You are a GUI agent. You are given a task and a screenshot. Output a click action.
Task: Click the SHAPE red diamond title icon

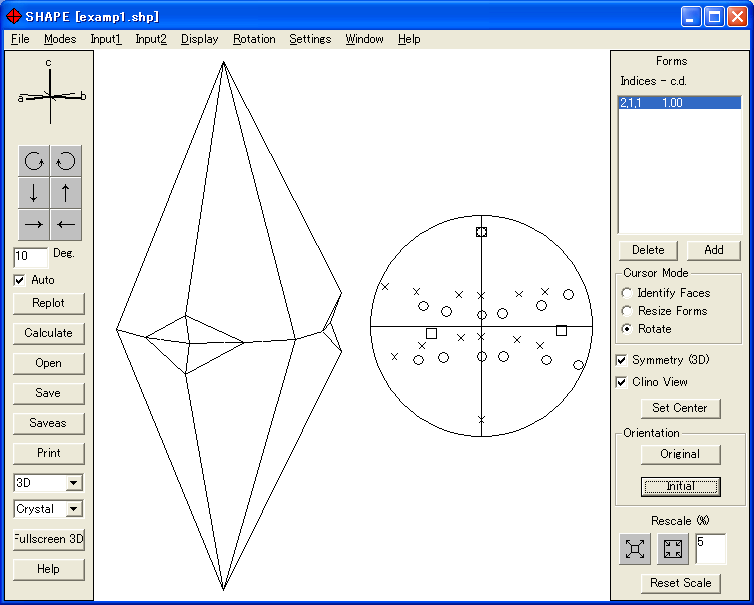(x=13, y=16)
